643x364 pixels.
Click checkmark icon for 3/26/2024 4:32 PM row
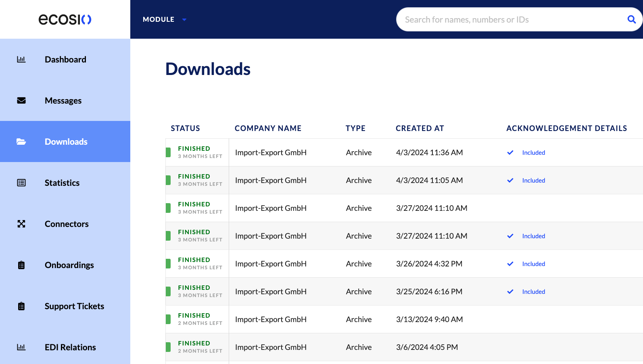click(510, 264)
